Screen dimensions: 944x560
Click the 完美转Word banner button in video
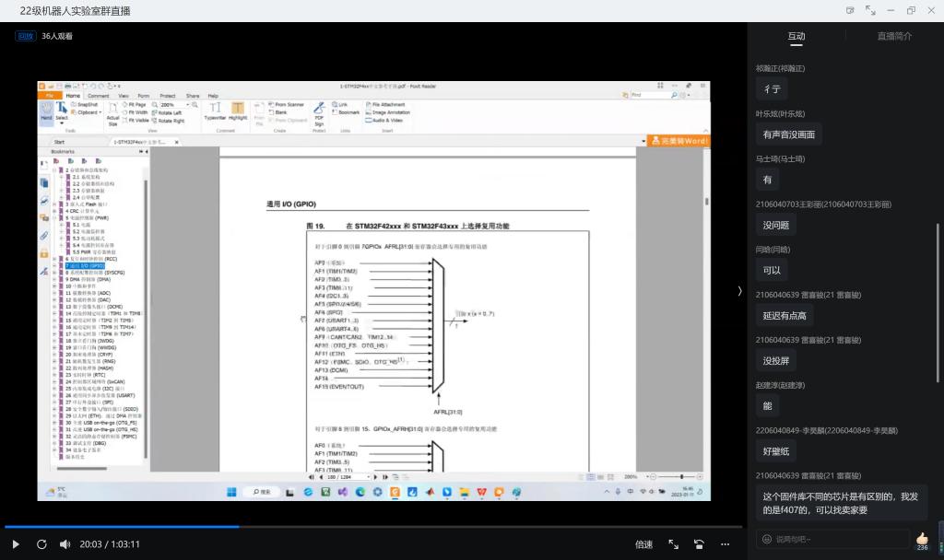pyautogui.click(x=678, y=141)
